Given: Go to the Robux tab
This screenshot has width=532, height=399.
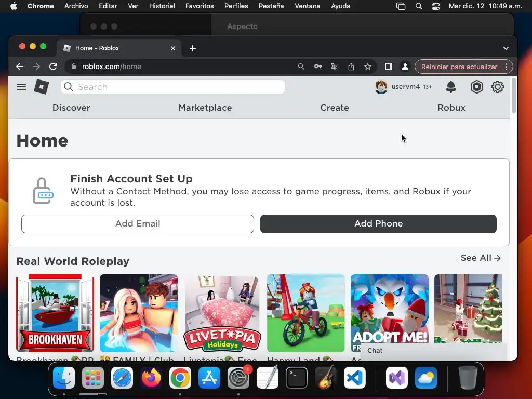Looking at the screenshot, I should tap(451, 108).
